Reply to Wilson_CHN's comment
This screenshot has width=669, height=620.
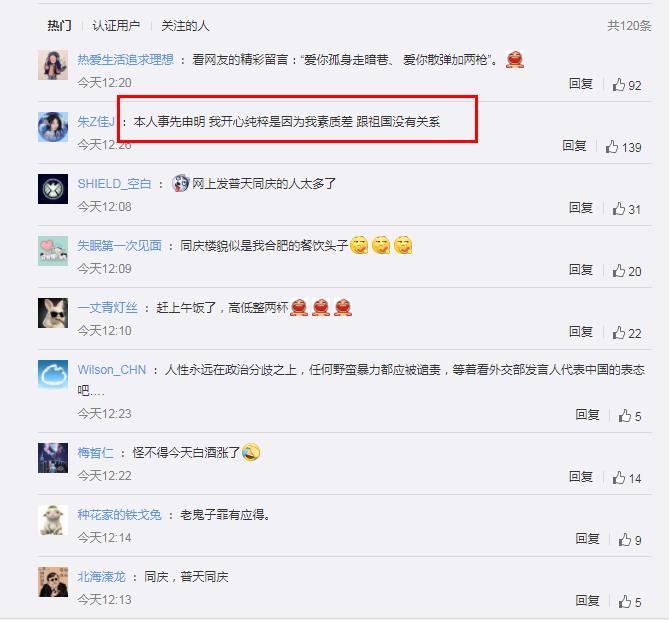tap(587, 414)
